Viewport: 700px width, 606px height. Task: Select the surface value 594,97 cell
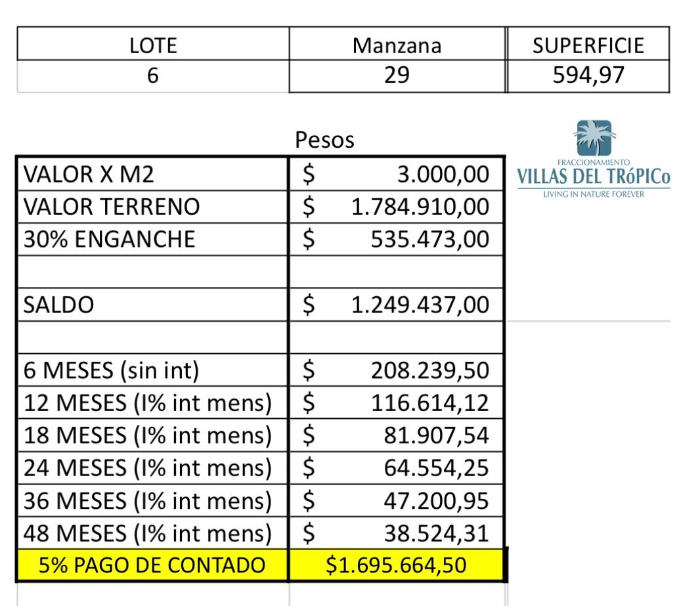588,76
